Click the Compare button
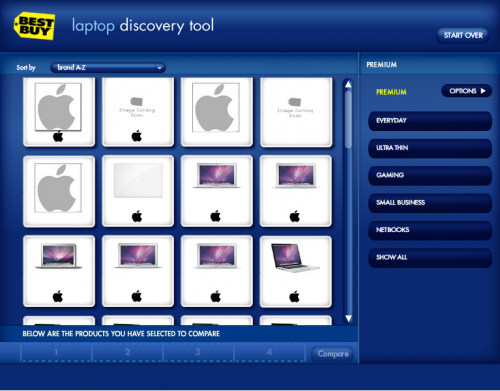 point(333,354)
